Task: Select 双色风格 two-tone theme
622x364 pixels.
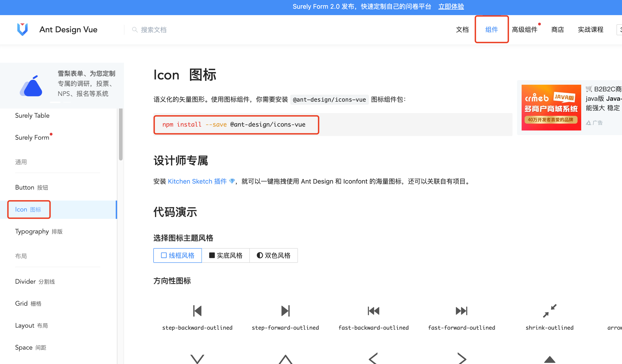Action: 273,255
